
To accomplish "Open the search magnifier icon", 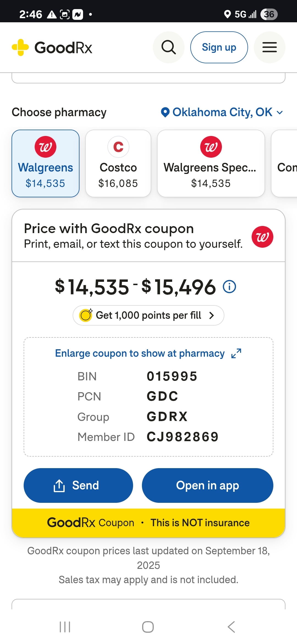I will coord(168,47).
